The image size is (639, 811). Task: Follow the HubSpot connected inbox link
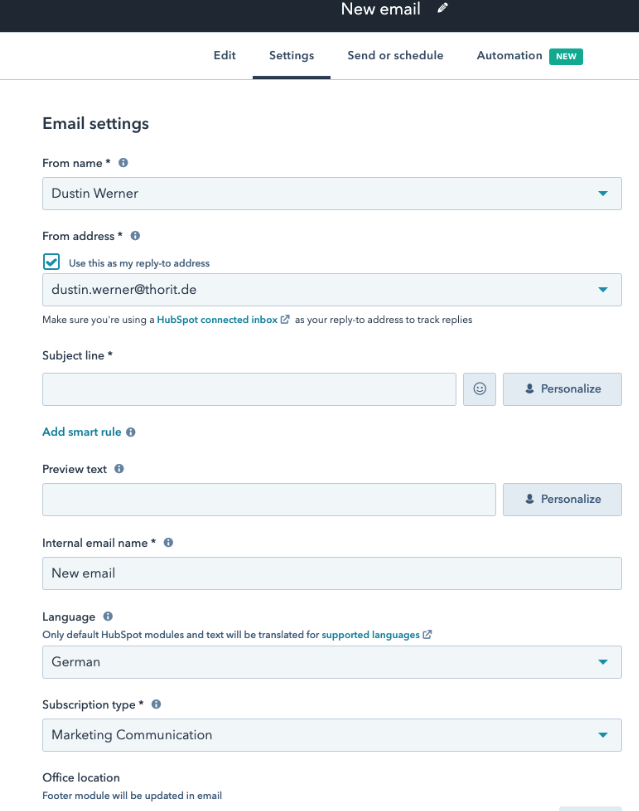tap(218, 320)
